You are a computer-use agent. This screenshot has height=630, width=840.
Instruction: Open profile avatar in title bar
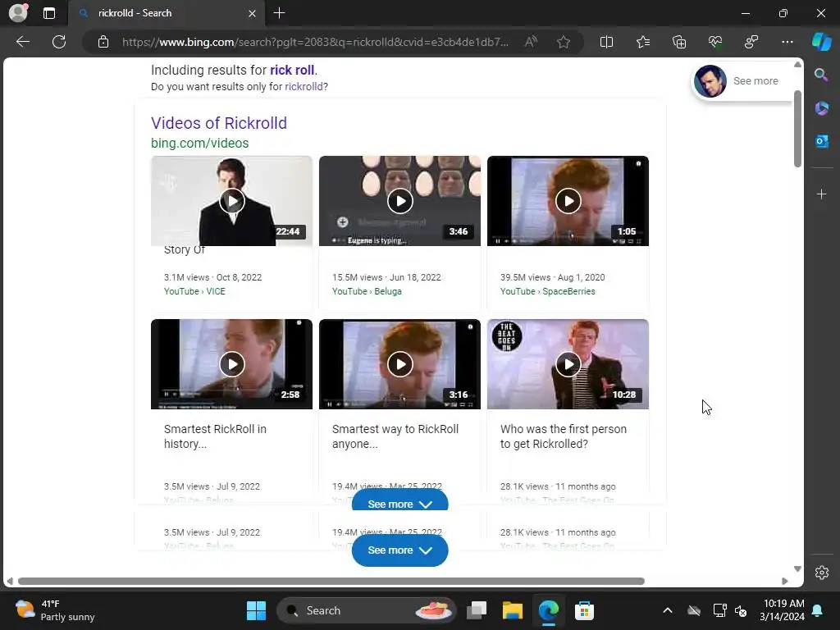coord(18,12)
